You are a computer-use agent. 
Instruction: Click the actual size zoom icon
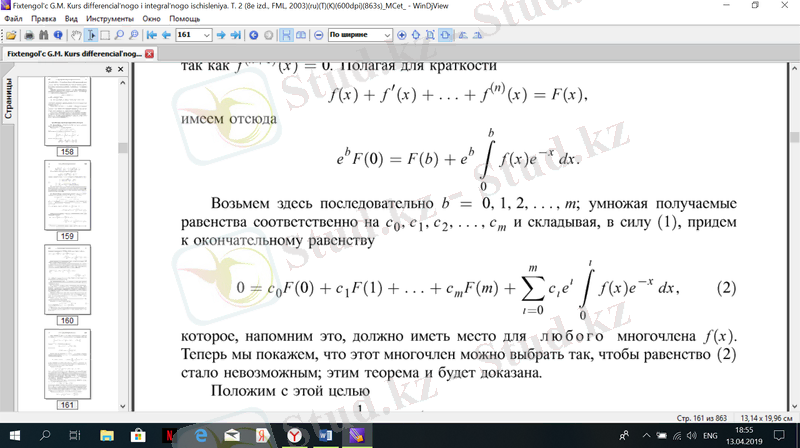416,35
